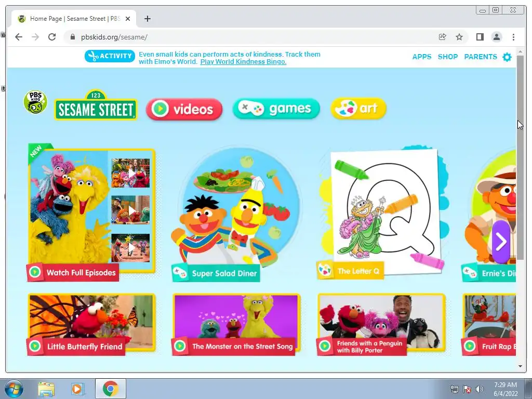This screenshot has width=532, height=399.
Task: Open the APPS link
Action: point(422,57)
